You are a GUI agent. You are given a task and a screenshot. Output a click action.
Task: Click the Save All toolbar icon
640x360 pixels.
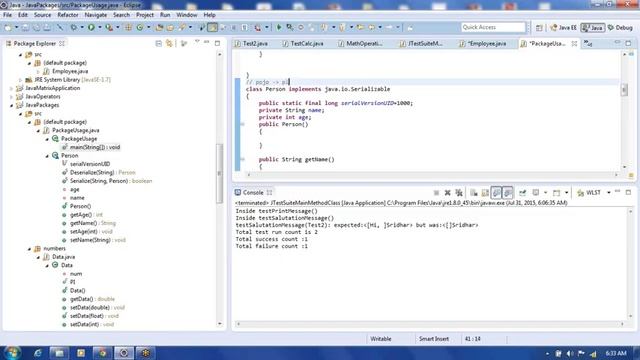36,27
